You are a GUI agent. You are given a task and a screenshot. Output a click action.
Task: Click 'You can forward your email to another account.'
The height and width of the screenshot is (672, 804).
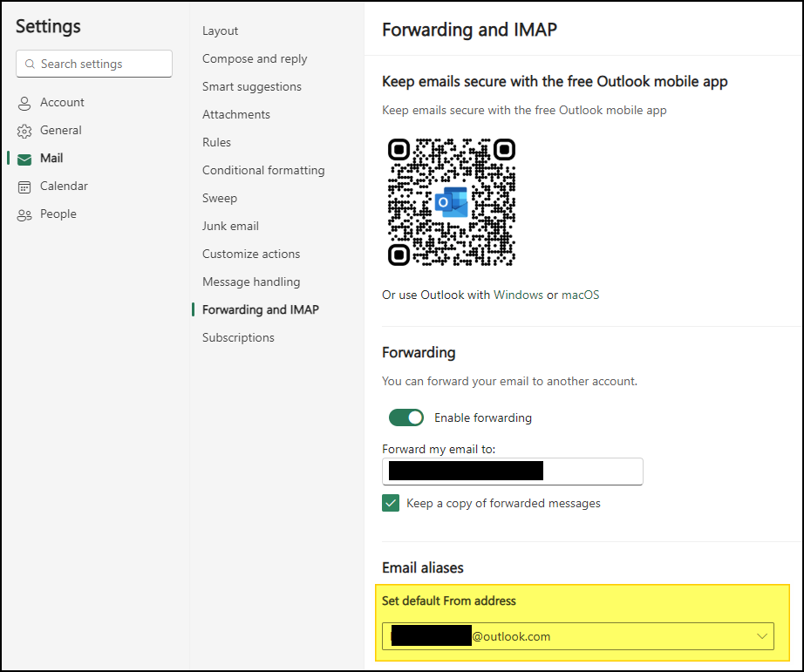pos(509,382)
